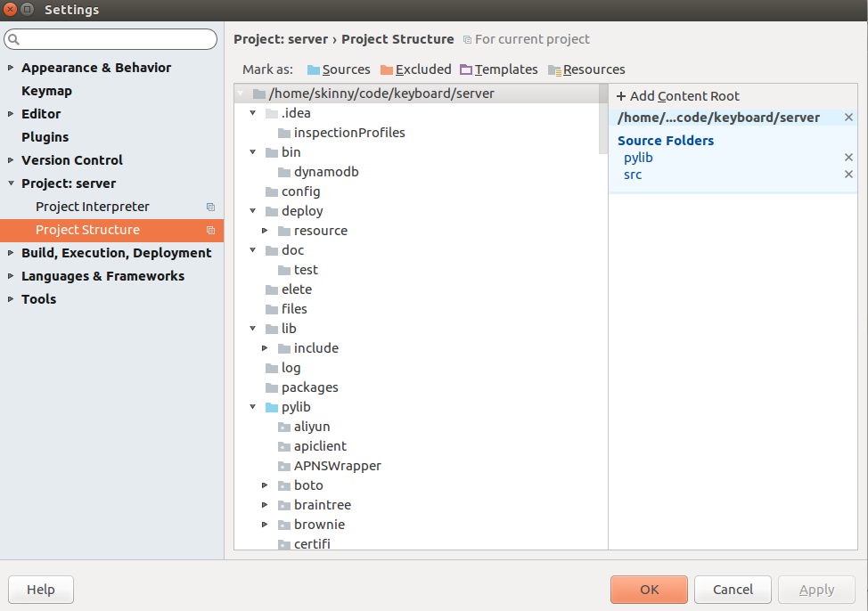This screenshot has width=868, height=611.
Task: Remove the pylib source folder
Action: (x=848, y=158)
